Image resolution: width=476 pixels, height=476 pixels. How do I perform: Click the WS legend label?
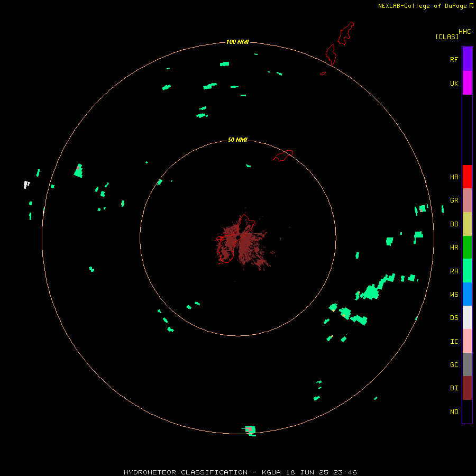tap(454, 294)
